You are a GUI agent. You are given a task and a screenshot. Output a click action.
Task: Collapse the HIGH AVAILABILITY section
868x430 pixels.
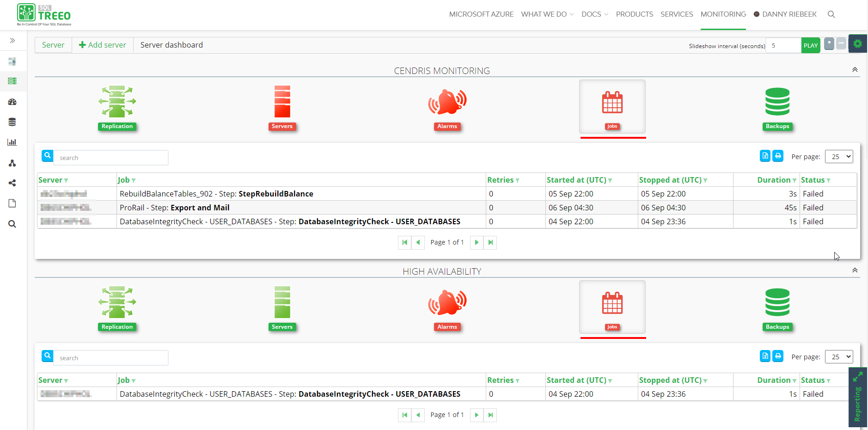(x=855, y=270)
